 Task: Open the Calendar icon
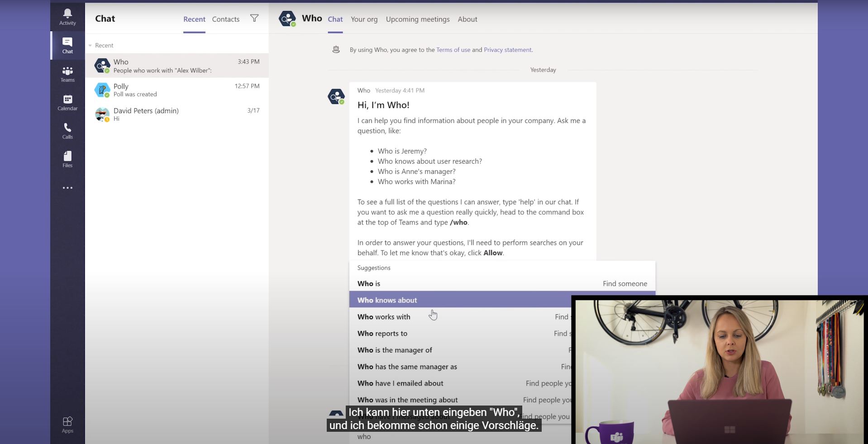(67, 101)
